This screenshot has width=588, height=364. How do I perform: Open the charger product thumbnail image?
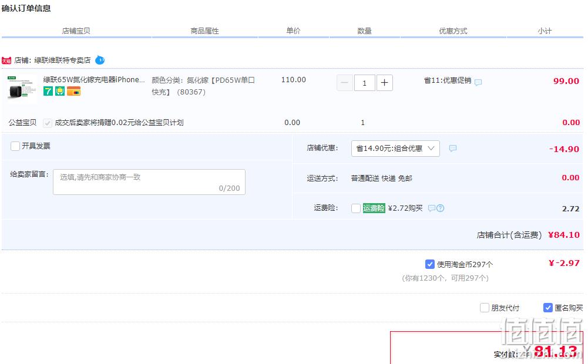[22, 89]
